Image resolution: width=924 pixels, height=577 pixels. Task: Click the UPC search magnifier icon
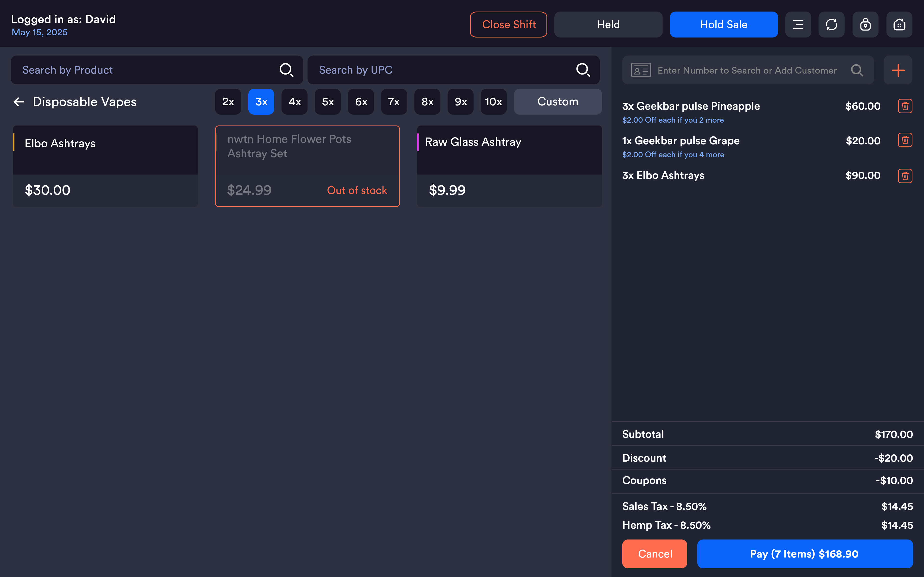pos(583,70)
